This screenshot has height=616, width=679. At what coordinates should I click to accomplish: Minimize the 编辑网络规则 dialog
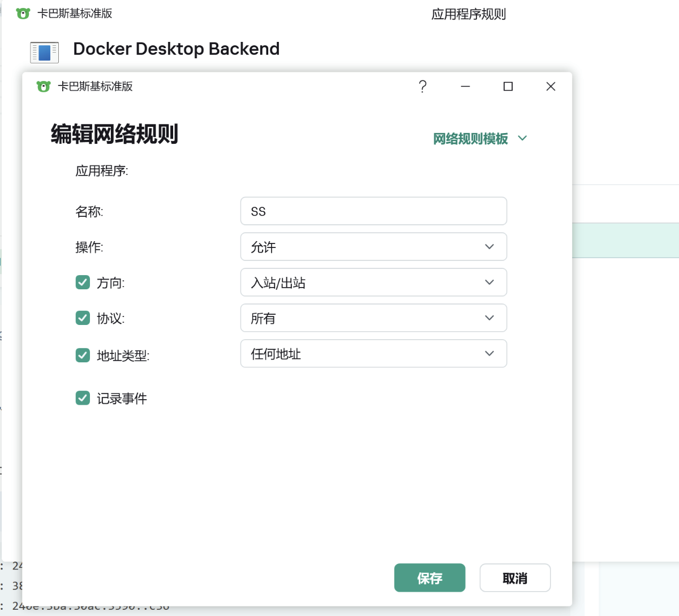click(466, 87)
